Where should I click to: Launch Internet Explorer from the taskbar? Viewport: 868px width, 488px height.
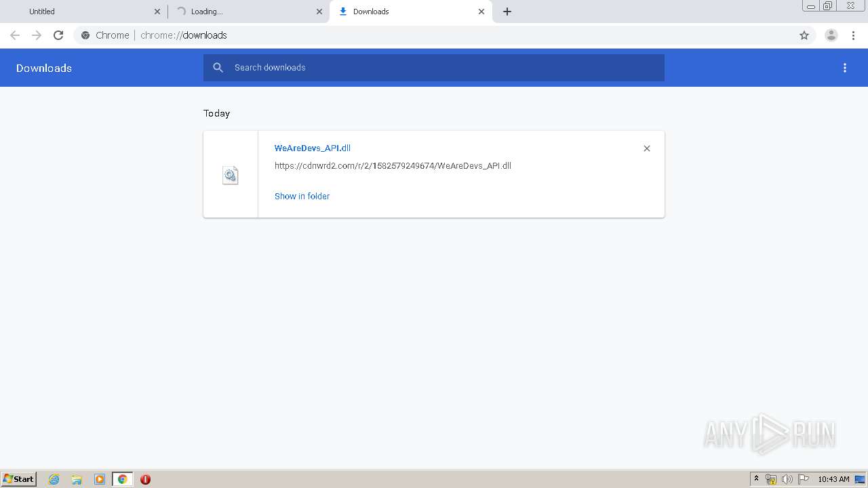[54, 479]
